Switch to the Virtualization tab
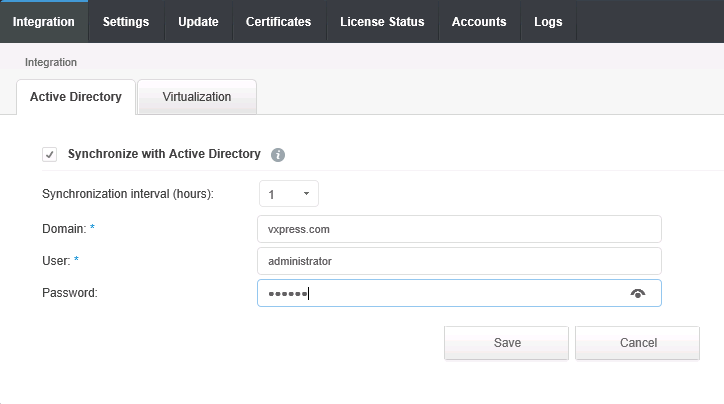724x404 pixels. point(196,97)
